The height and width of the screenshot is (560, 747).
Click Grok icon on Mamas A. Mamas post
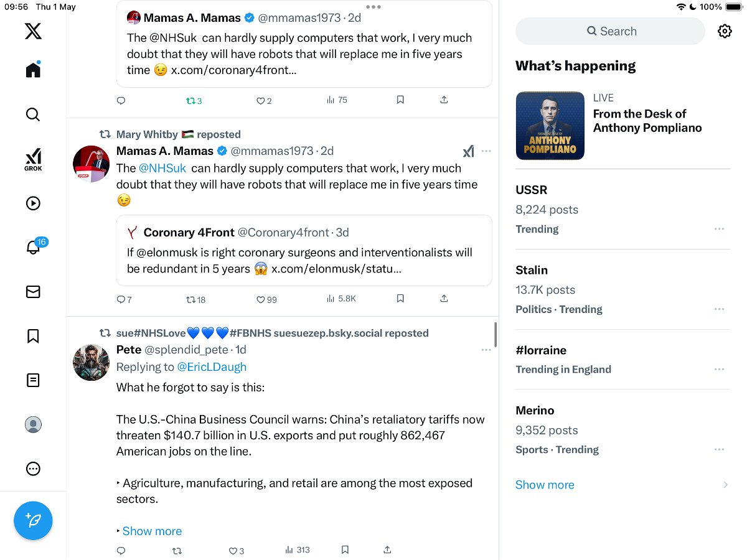(x=468, y=151)
